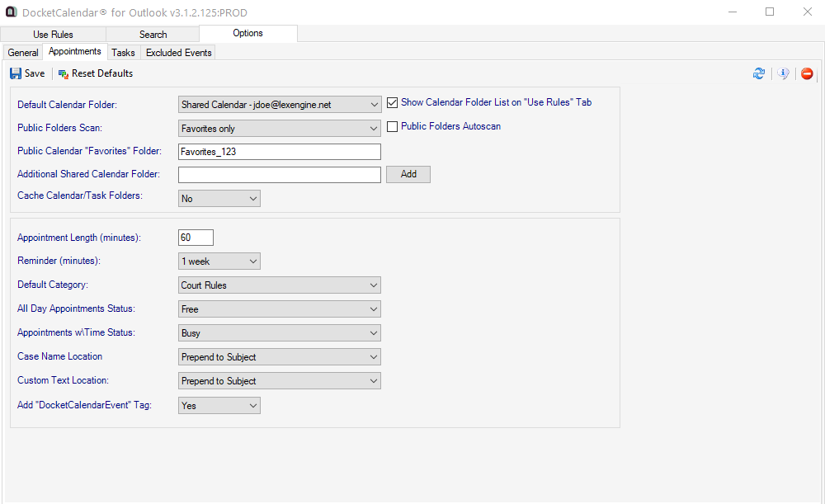Switch to the Use Rules tab

tap(53, 34)
